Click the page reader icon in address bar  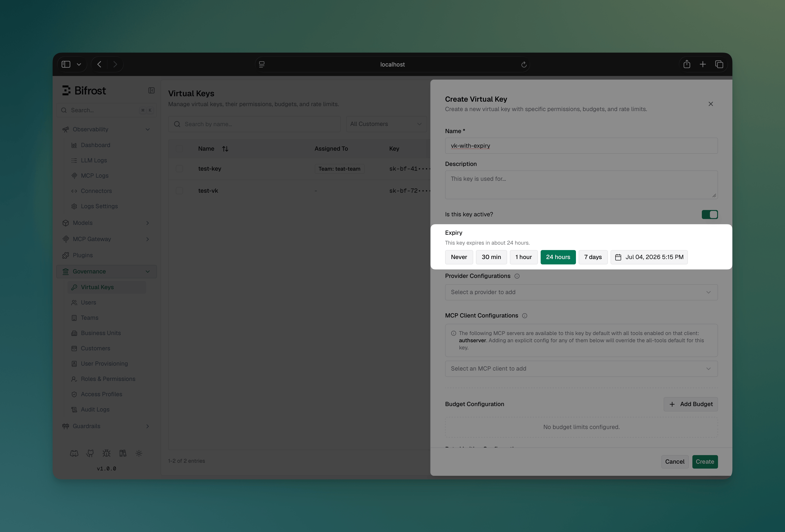tap(262, 65)
